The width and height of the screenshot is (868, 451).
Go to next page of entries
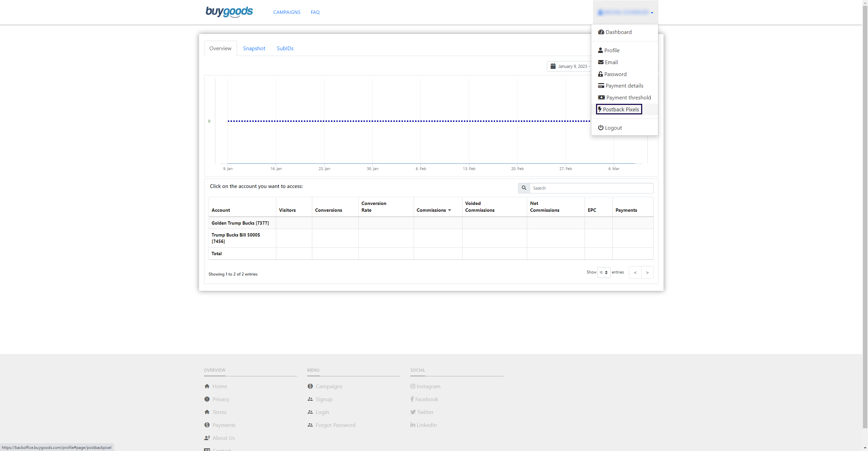[647, 273]
